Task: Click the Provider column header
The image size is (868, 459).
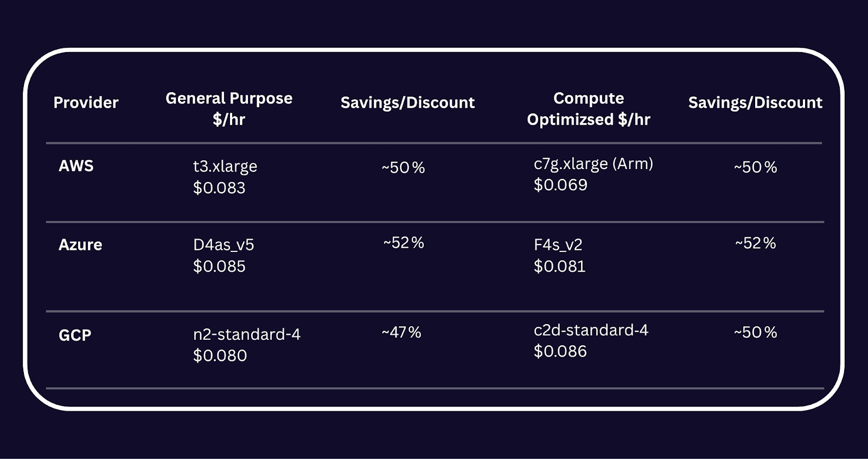Action: (x=86, y=102)
